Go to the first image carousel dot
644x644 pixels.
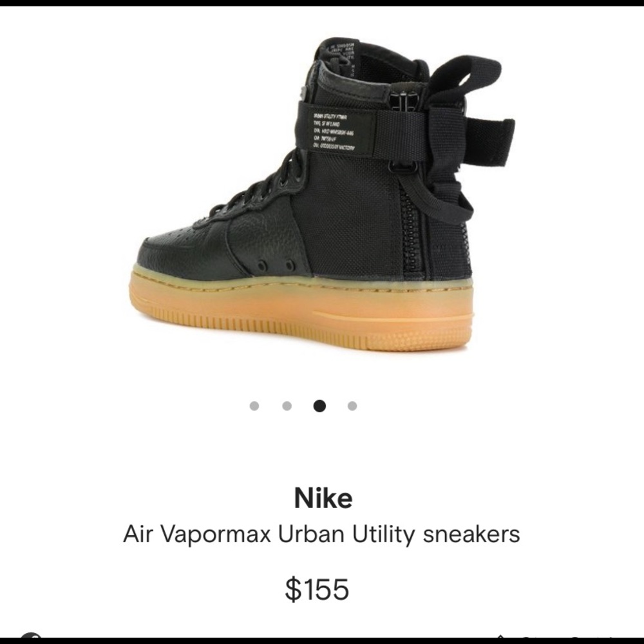[254, 406]
